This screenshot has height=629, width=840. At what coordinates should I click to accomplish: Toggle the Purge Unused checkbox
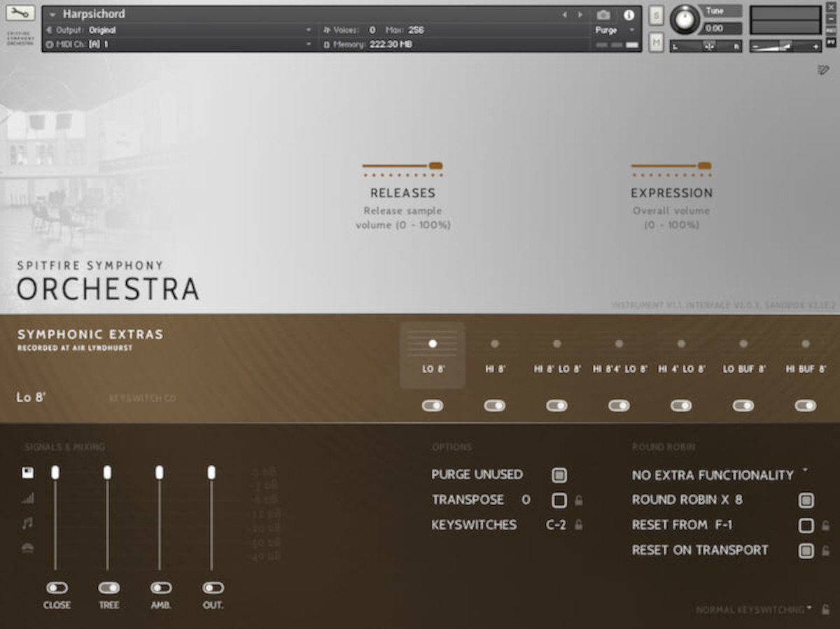(559, 475)
